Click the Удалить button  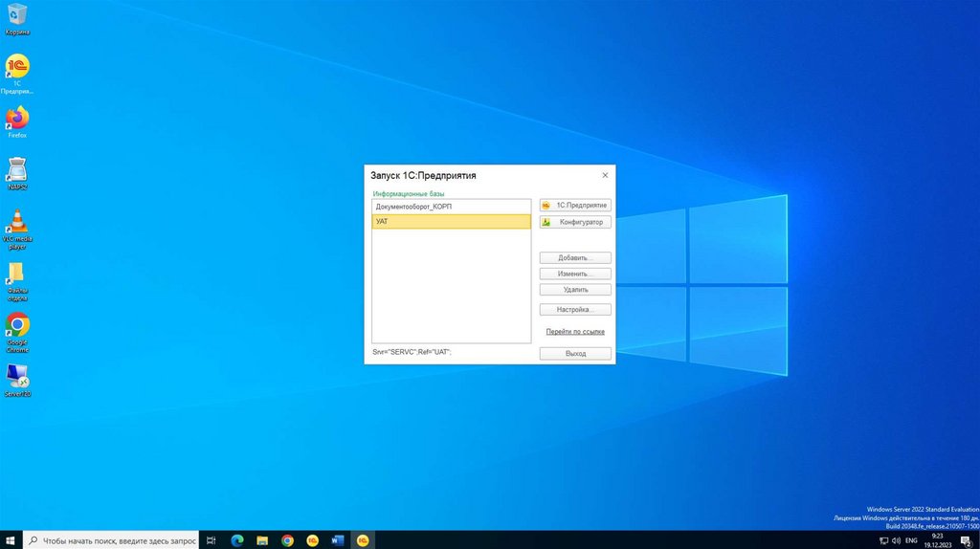click(x=575, y=289)
